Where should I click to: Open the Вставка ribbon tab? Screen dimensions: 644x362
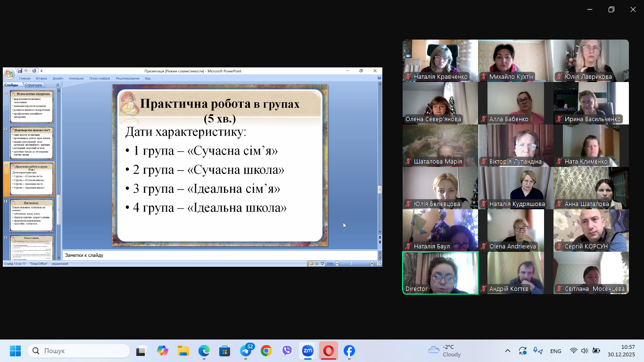click(41, 78)
